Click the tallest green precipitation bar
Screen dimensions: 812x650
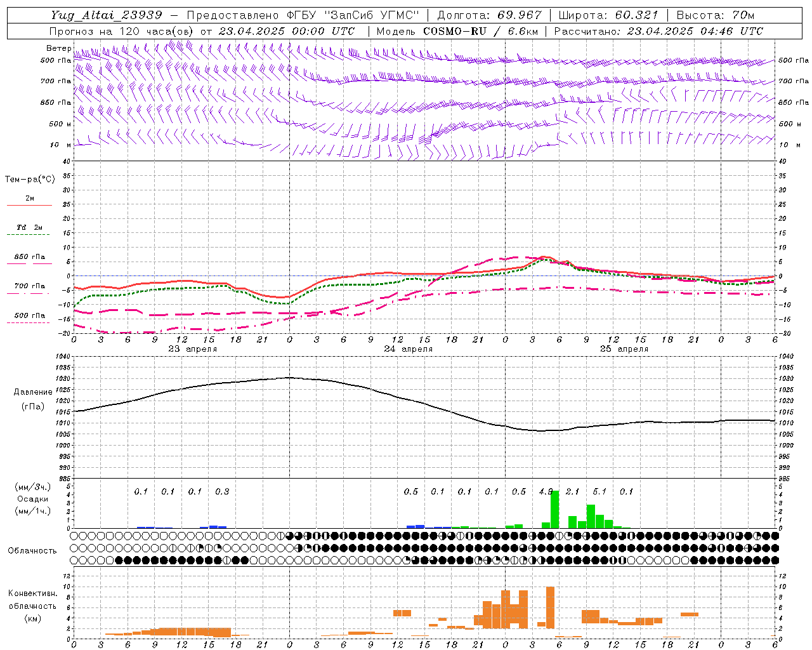point(554,509)
